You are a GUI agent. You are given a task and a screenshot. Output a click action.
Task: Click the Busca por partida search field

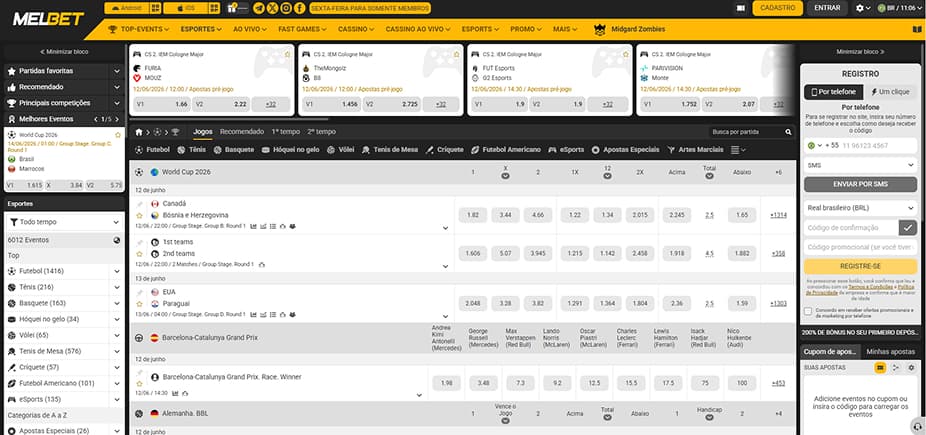click(x=746, y=132)
